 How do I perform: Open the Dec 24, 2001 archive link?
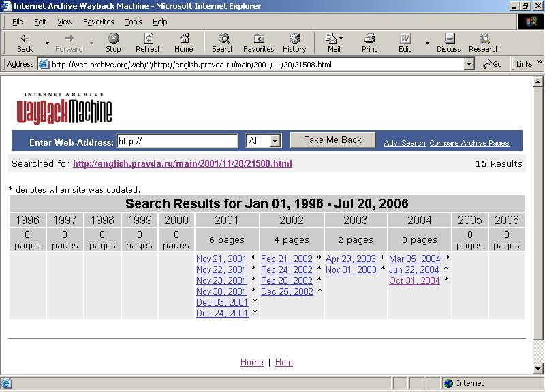coord(222,313)
